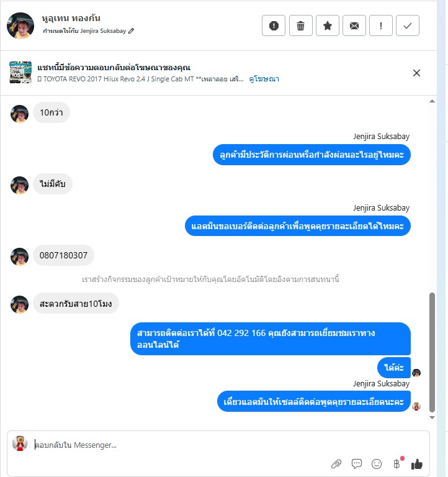Viewport: 448px width, 477px height.
Task: Click scrollbar down arrow in chat
Action: pos(432,417)
